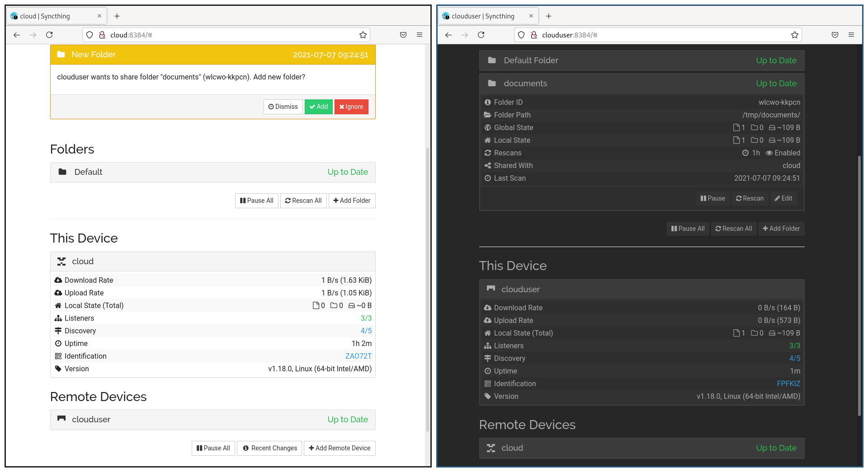
Task: Expand cloud remote device in clouduser window
Action: 642,448
